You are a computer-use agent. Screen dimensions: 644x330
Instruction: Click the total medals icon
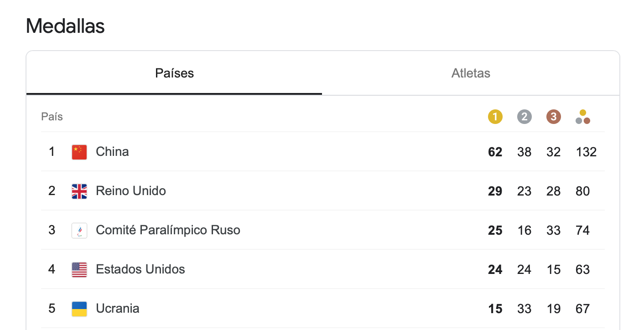(583, 117)
